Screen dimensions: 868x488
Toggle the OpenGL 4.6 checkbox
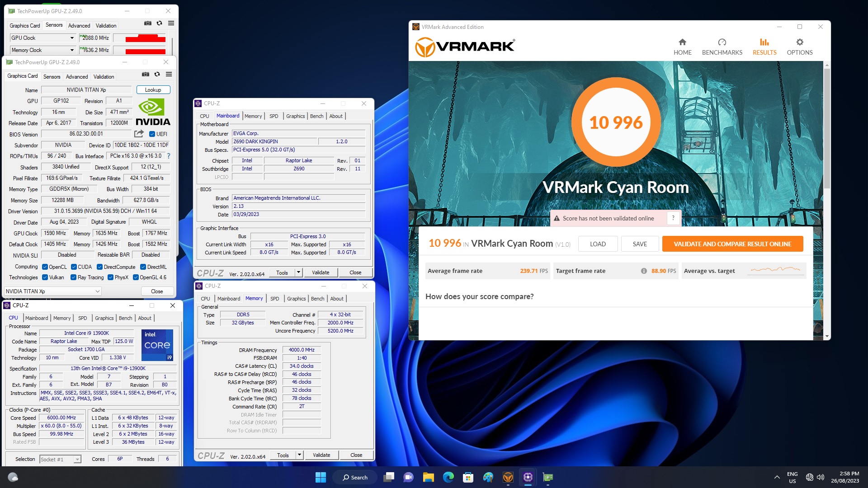[x=136, y=277]
